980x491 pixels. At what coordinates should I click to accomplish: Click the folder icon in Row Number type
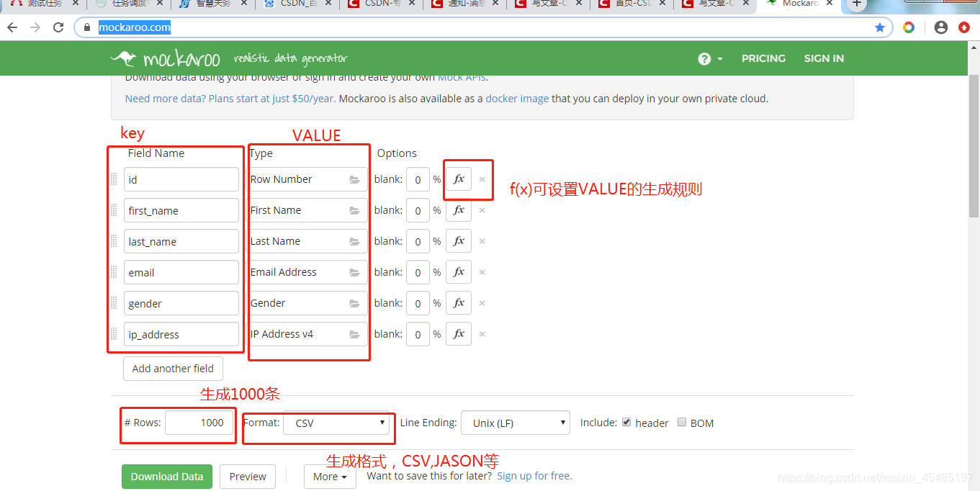(x=354, y=180)
